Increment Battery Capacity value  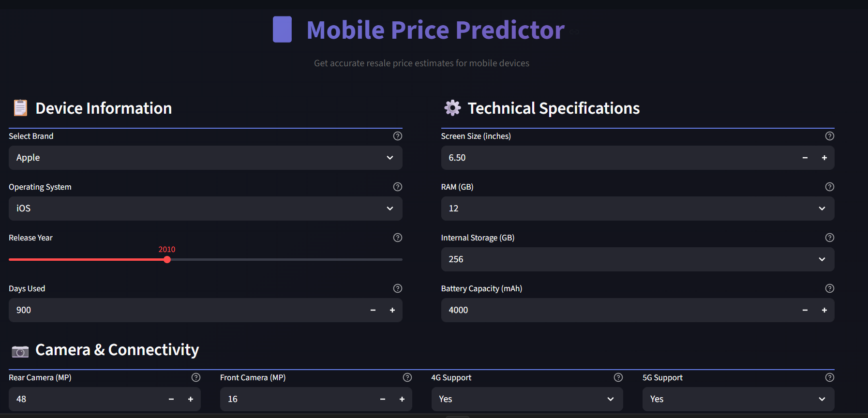[824, 310]
